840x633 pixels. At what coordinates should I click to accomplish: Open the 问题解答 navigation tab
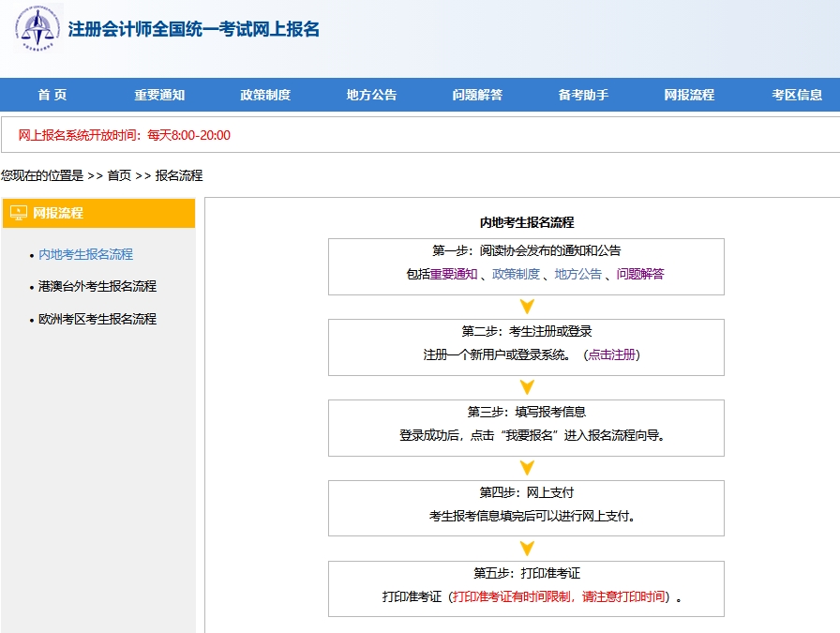pyautogui.click(x=477, y=95)
